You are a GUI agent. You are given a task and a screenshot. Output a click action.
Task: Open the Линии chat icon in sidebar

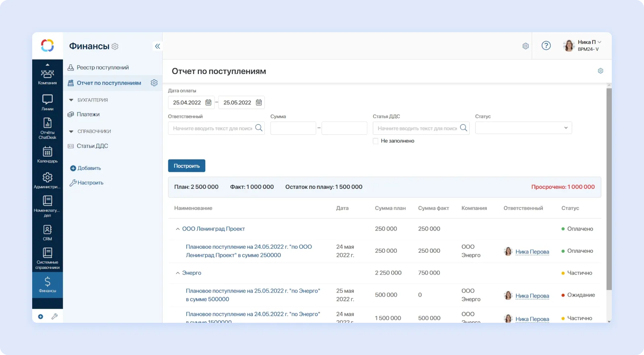tap(47, 102)
